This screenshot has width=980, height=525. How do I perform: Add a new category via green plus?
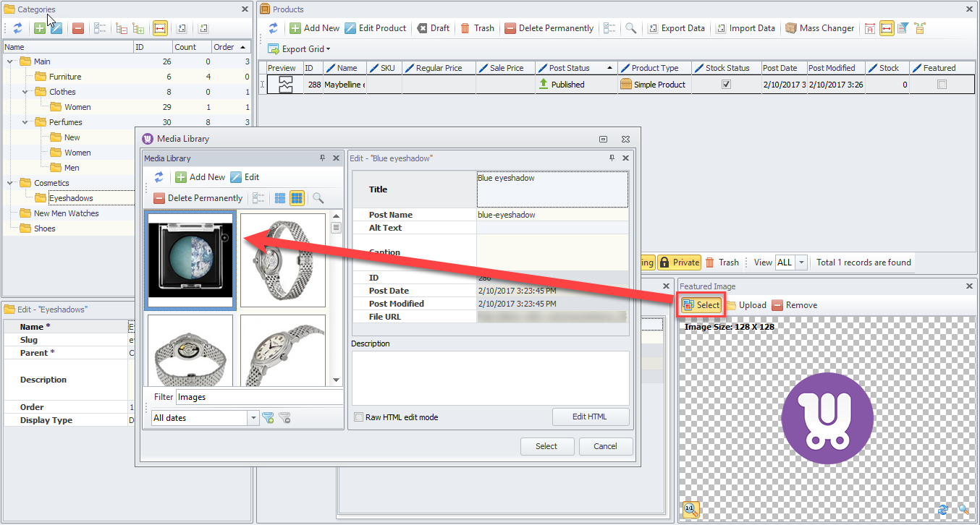40,28
